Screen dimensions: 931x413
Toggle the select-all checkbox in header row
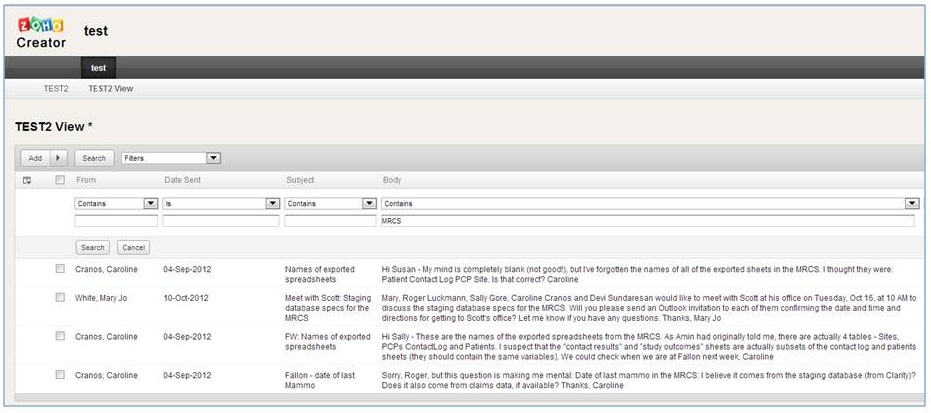[x=60, y=180]
